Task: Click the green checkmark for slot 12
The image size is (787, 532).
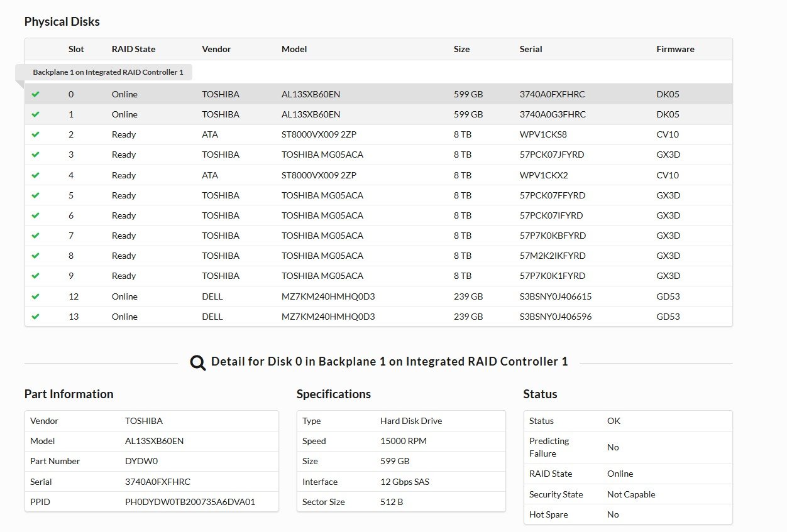Action: point(35,296)
